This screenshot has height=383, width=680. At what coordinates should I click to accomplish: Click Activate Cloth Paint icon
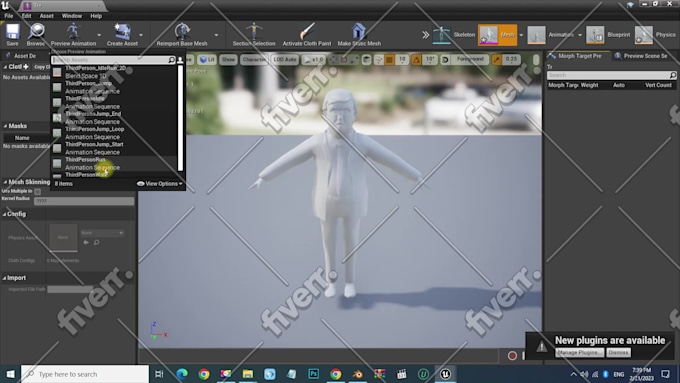tap(307, 35)
